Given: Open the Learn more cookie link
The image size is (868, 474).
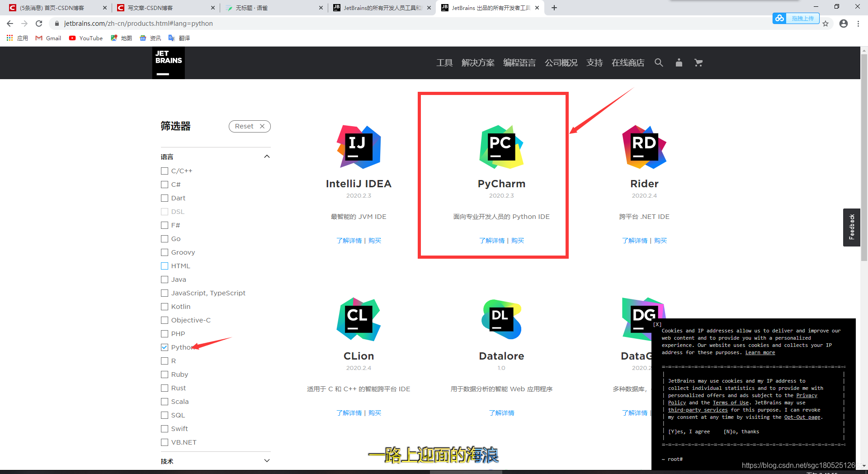Looking at the screenshot, I should (760, 353).
